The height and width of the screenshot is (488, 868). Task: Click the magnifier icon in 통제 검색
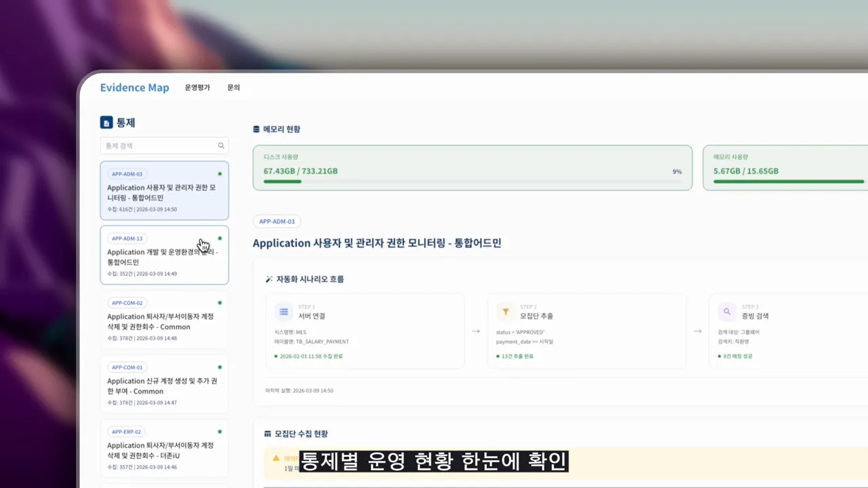(221, 145)
